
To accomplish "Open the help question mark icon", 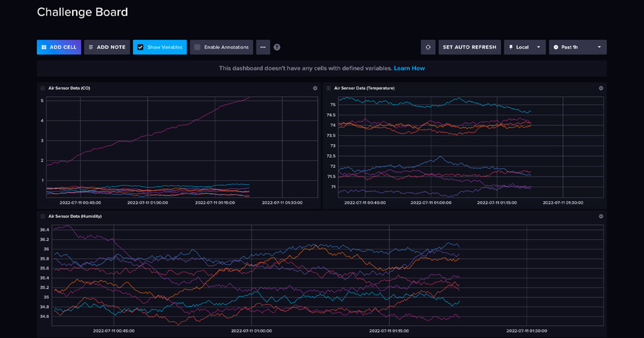I will coord(276,47).
